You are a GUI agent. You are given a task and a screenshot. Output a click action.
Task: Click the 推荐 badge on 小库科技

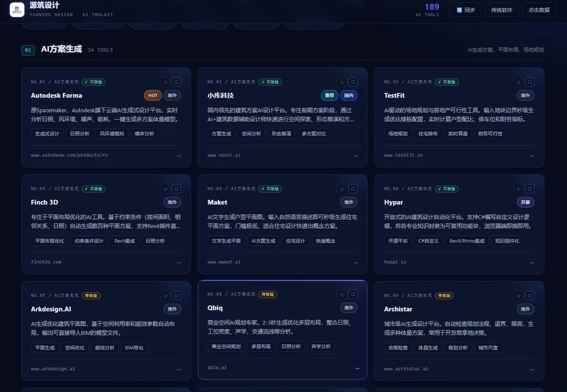click(330, 95)
